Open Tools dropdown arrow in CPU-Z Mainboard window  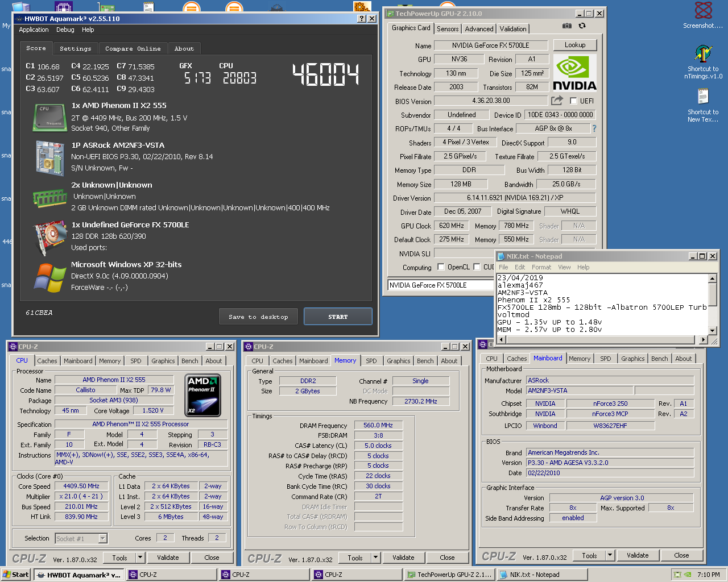[x=610, y=555]
